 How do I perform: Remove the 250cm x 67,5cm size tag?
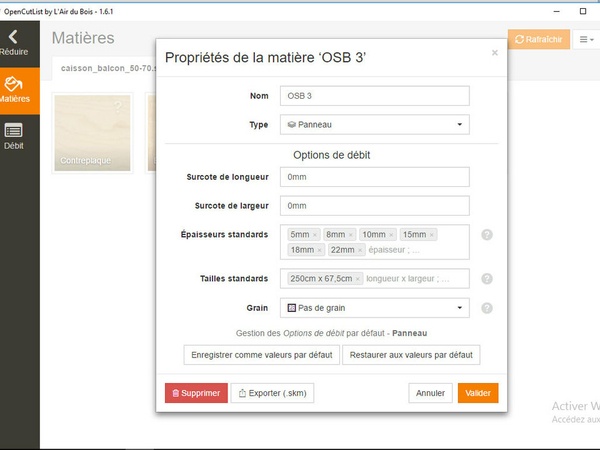(359, 280)
